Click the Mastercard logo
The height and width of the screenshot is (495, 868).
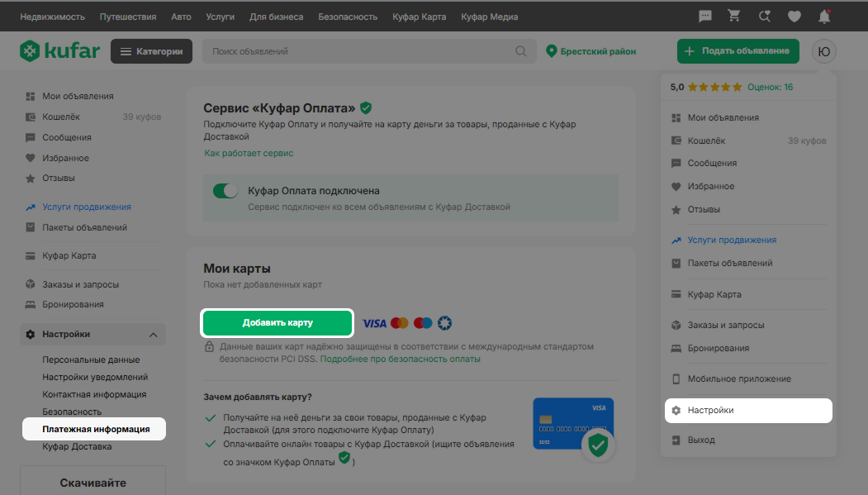(399, 323)
